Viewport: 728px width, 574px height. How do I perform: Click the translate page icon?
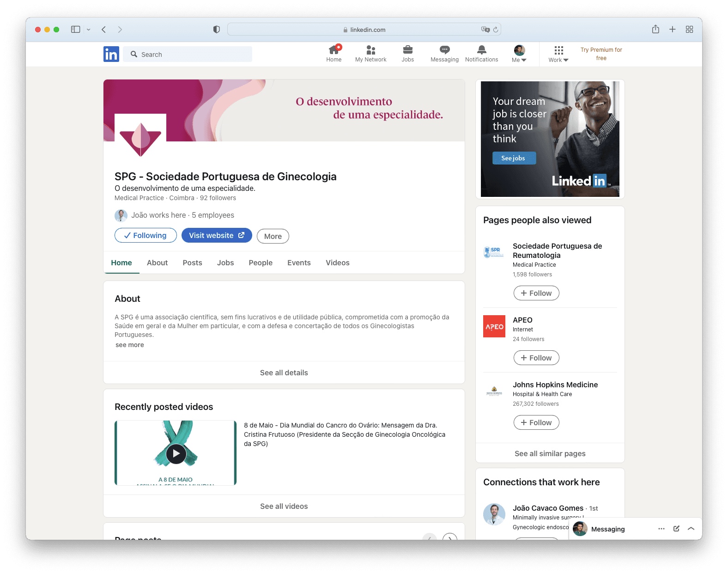click(x=485, y=29)
